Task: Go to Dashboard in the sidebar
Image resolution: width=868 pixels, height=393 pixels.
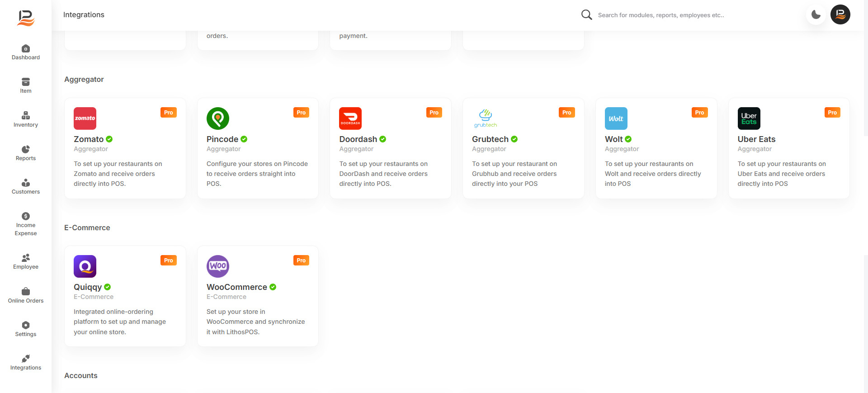Action: tap(26, 52)
